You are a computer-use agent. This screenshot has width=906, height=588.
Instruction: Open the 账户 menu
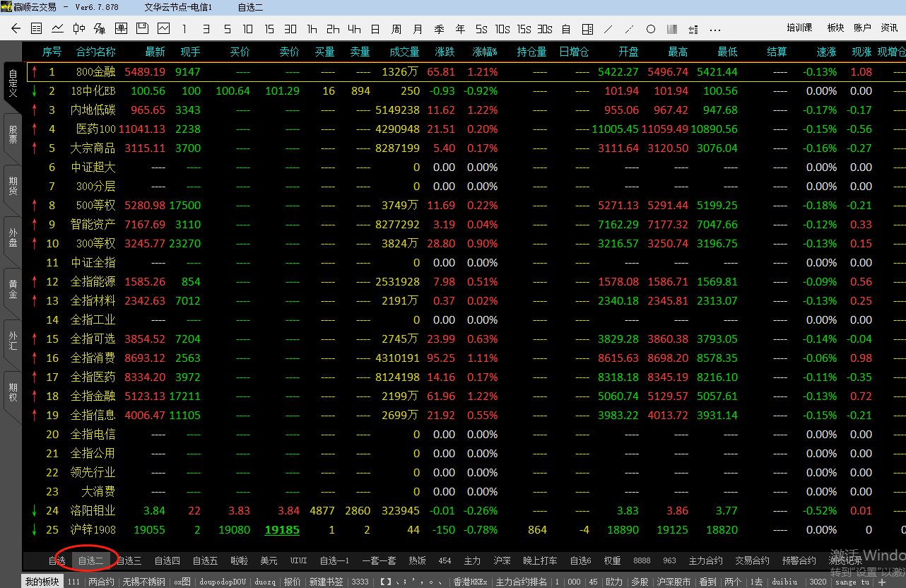click(x=863, y=28)
